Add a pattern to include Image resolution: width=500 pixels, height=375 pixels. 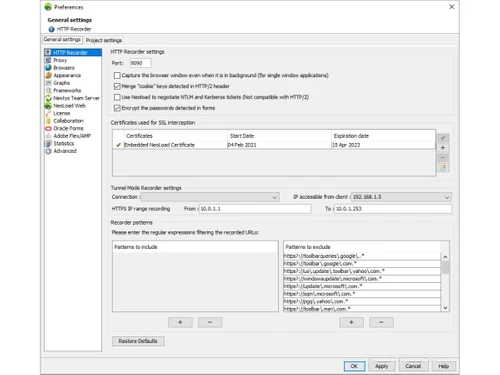[x=180, y=322]
